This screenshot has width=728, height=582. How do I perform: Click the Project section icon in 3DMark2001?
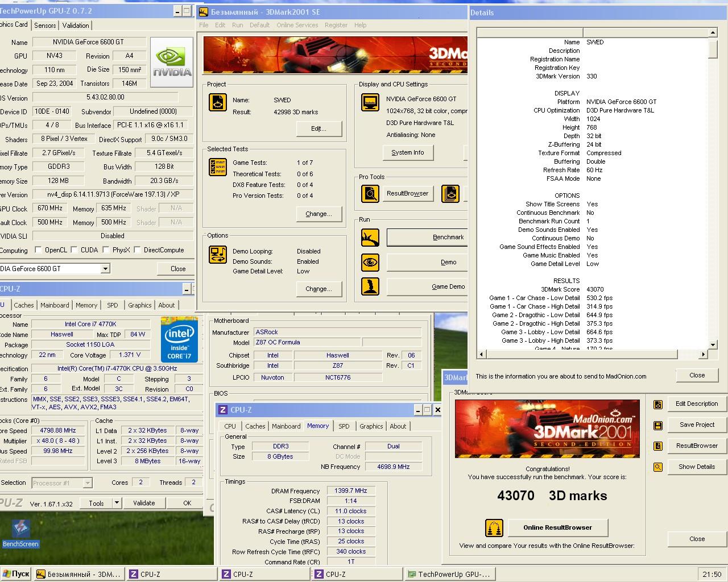(x=218, y=102)
